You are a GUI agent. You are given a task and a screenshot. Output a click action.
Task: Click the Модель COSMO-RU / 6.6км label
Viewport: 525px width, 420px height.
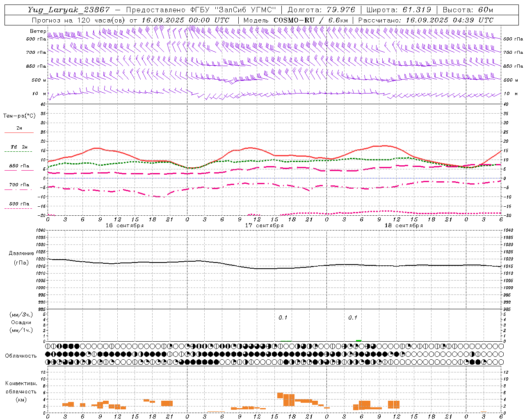pyautogui.click(x=296, y=20)
